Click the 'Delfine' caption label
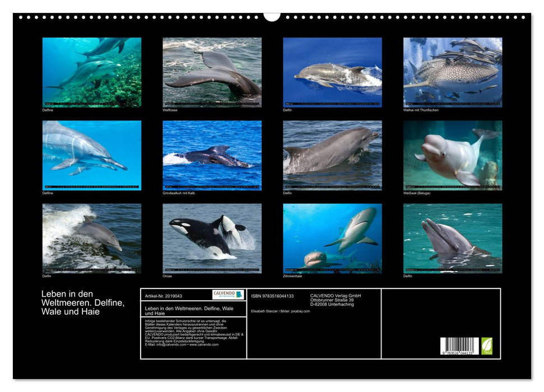This screenshot has width=544, height=392. [x=47, y=110]
